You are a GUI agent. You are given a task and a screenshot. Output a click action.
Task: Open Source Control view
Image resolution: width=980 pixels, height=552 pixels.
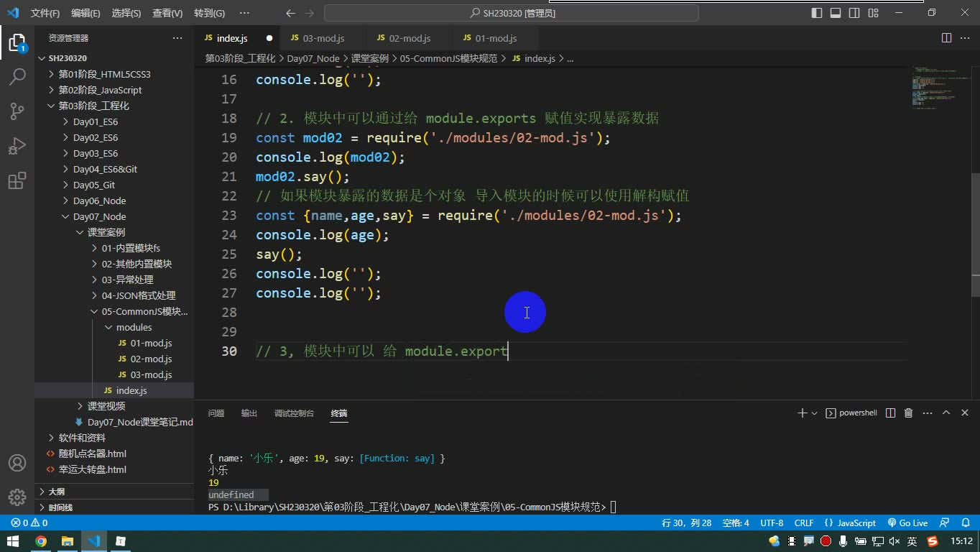[x=17, y=111]
